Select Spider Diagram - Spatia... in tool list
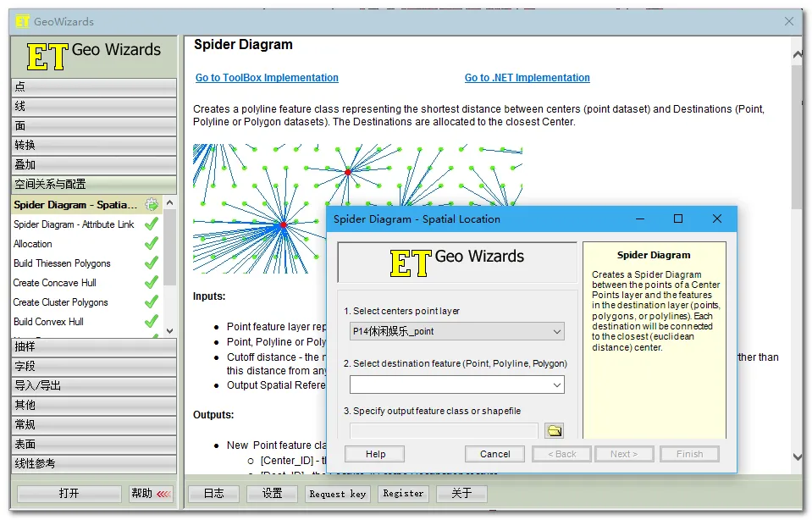812x520 pixels. pos(75,205)
